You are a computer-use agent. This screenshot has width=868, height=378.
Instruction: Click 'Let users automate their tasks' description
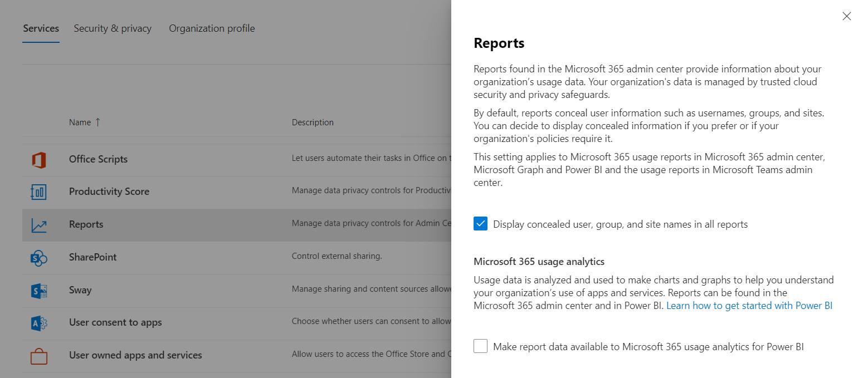click(x=371, y=158)
